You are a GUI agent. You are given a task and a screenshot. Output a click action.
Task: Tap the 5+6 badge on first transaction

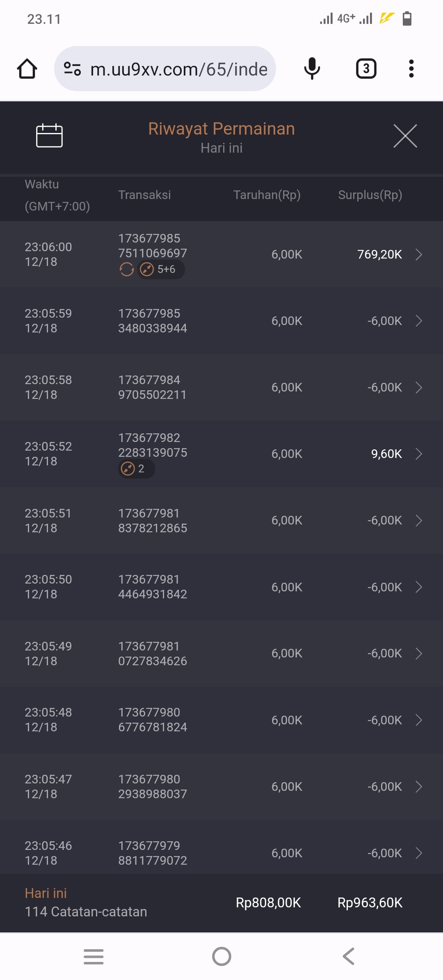click(161, 270)
